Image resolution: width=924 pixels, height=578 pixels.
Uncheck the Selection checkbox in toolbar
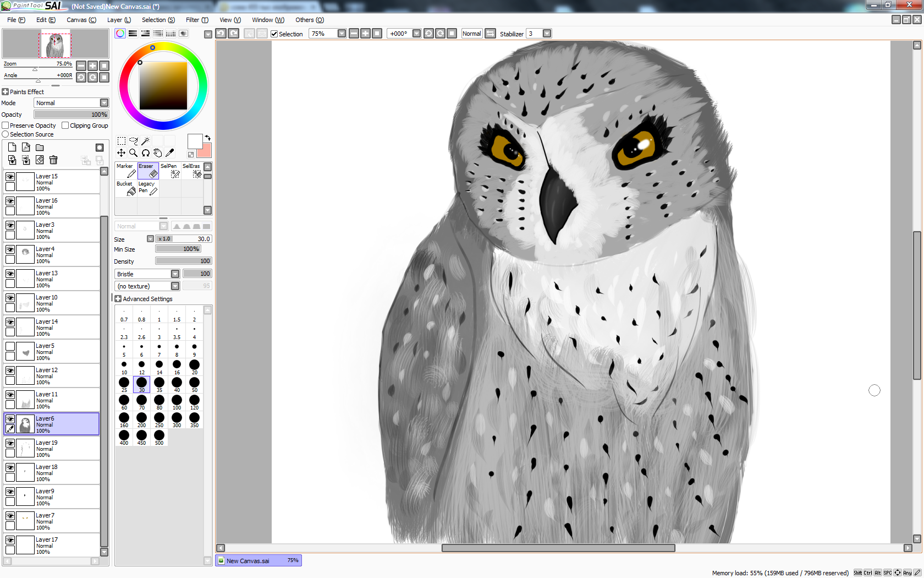pyautogui.click(x=274, y=34)
